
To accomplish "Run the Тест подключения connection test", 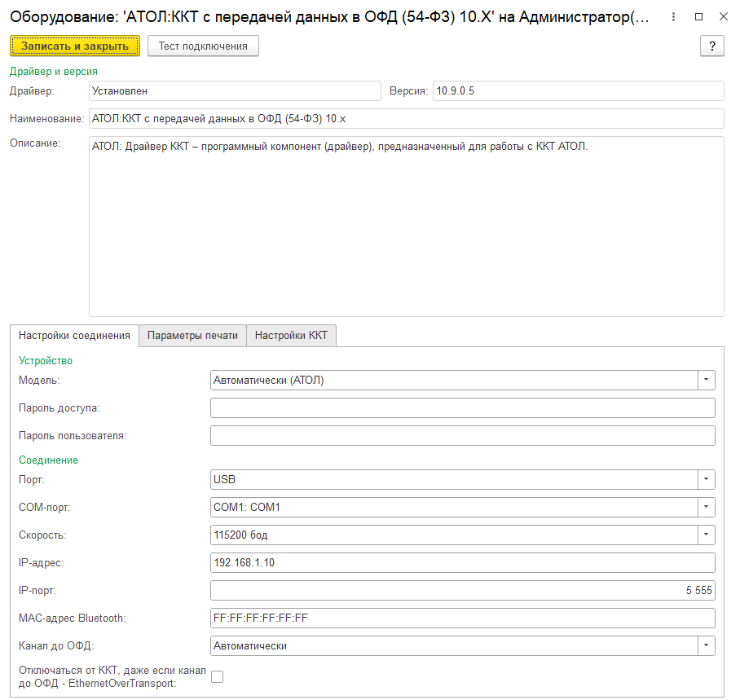I will (203, 46).
